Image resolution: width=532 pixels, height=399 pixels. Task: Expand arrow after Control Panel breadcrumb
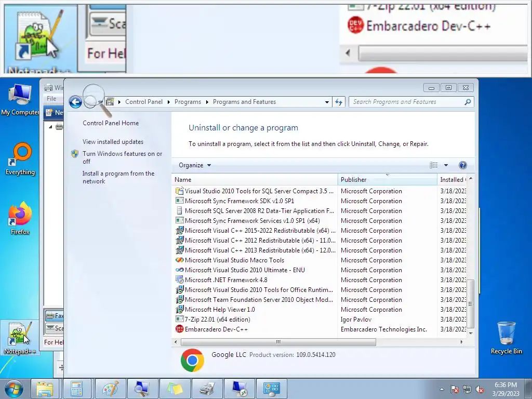coord(169,102)
